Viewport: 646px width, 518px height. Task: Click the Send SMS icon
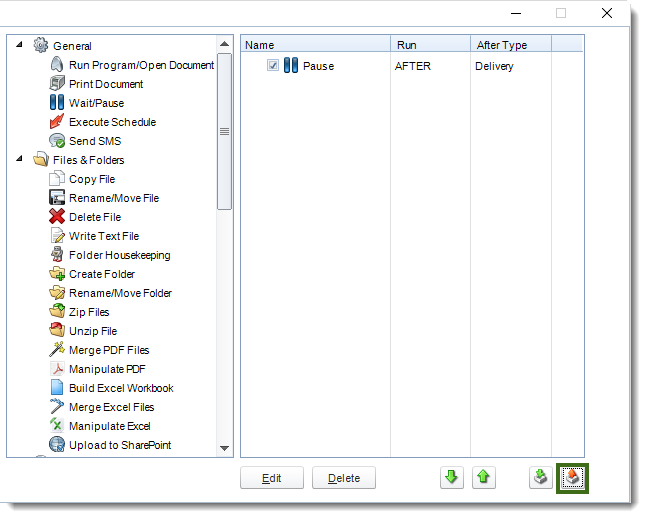point(57,141)
